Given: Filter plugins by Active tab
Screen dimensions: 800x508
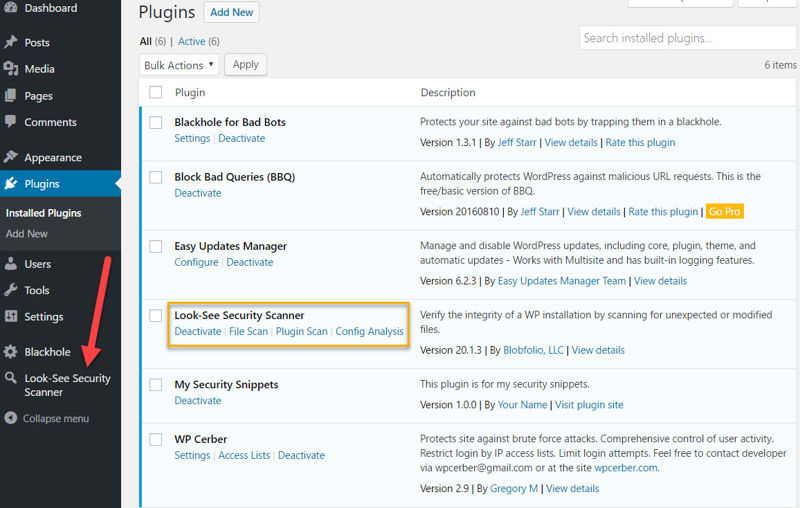Looking at the screenshot, I should point(191,41).
